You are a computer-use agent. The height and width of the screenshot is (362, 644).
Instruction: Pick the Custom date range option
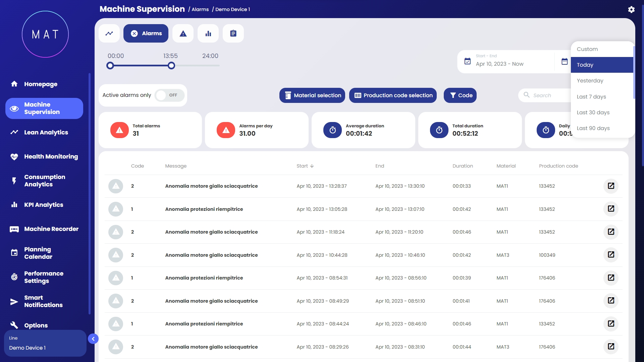[587, 49]
